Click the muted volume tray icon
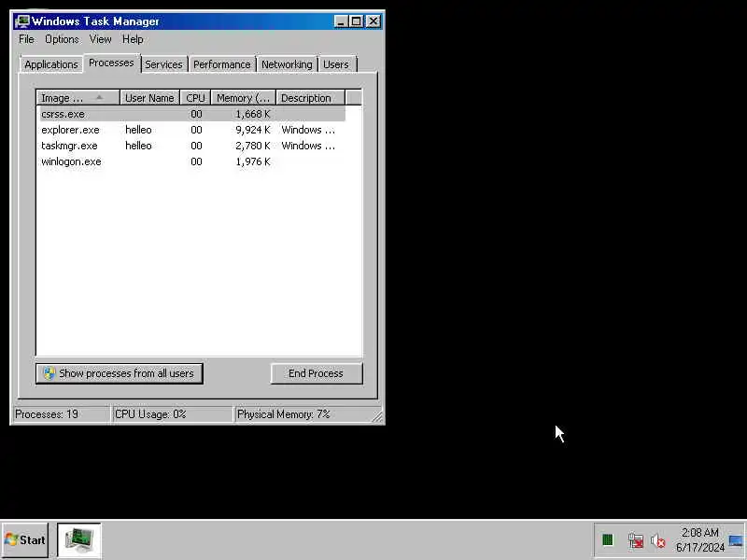The width and height of the screenshot is (747, 560). coord(658,540)
